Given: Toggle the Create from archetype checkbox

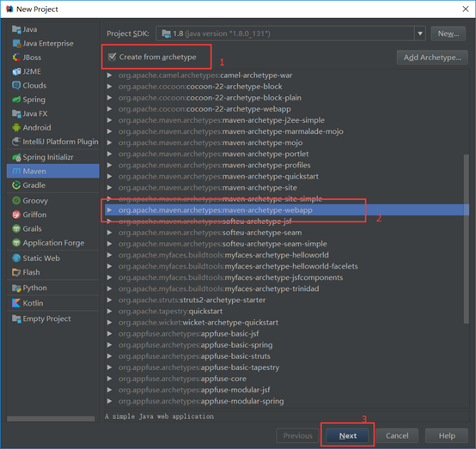Looking at the screenshot, I should (x=112, y=57).
